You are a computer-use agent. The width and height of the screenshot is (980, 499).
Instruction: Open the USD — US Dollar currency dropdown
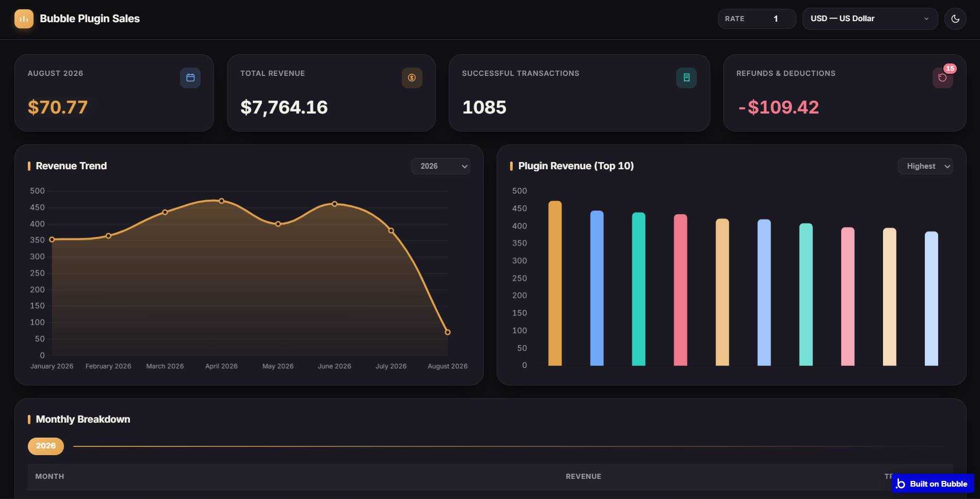pos(870,19)
